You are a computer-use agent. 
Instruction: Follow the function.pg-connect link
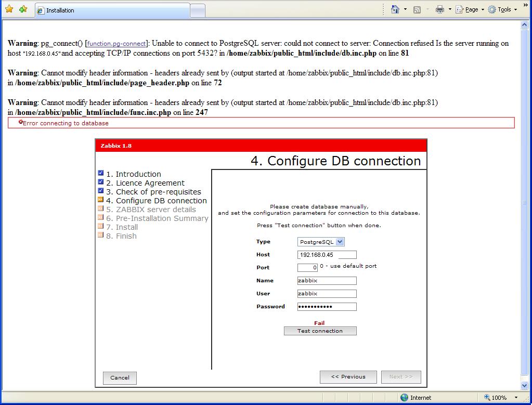coord(116,44)
